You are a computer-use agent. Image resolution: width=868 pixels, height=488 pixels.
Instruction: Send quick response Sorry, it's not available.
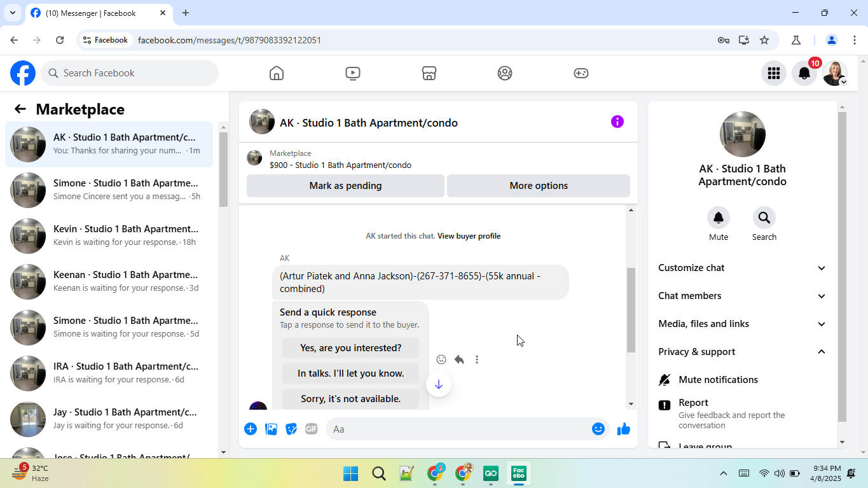351,399
